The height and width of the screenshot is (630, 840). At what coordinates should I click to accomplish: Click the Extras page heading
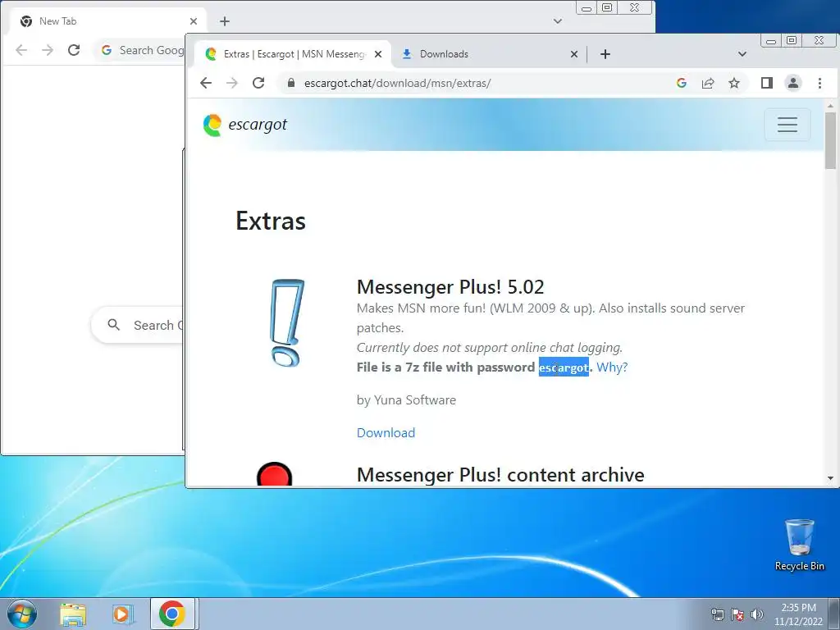coord(271,221)
